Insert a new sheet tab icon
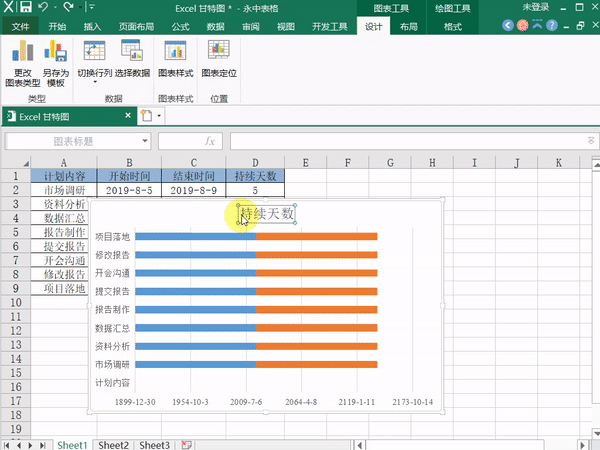The height and width of the screenshot is (450, 600). point(186,445)
